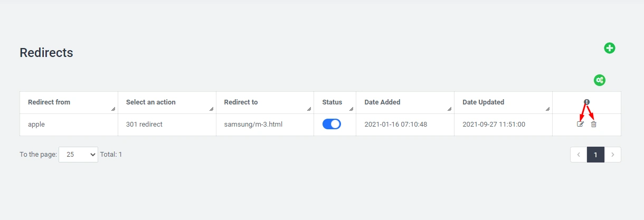
Task: Edit the apple redirect entry
Action: [581, 124]
